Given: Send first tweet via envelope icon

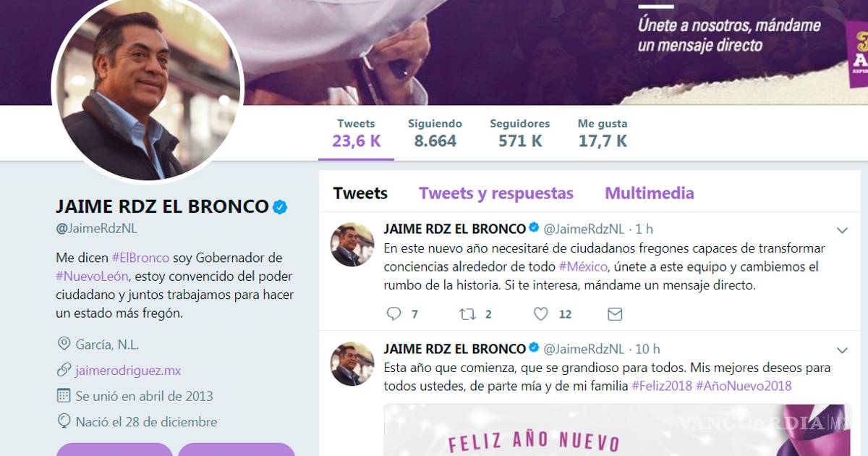Looking at the screenshot, I should click(615, 313).
